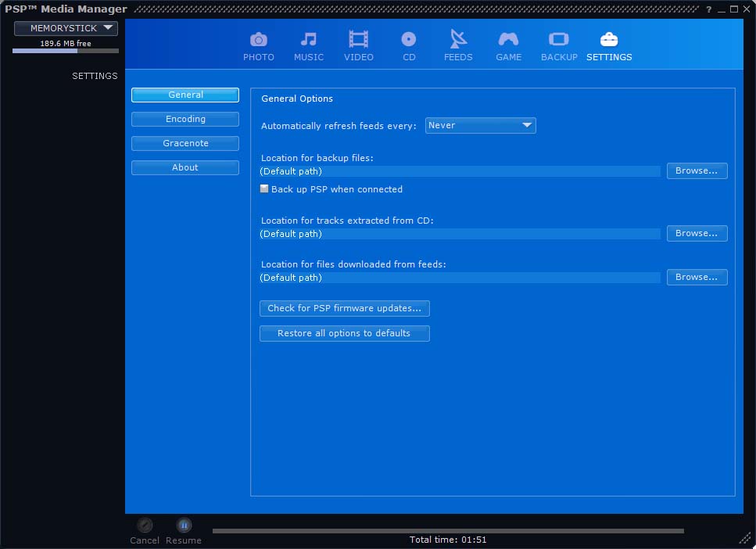Open the Feeds satellite dish icon
Screen dimensions: 756x549
coord(458,39)
